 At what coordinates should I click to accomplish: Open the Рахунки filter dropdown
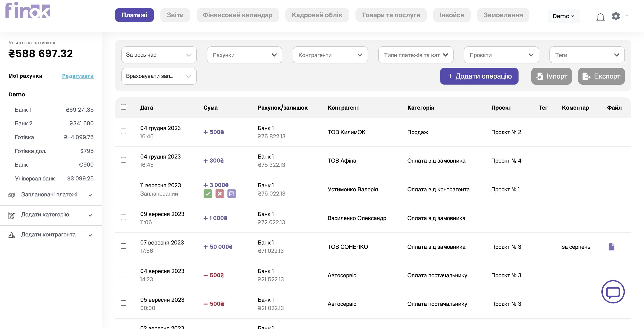tap(244, 55)
